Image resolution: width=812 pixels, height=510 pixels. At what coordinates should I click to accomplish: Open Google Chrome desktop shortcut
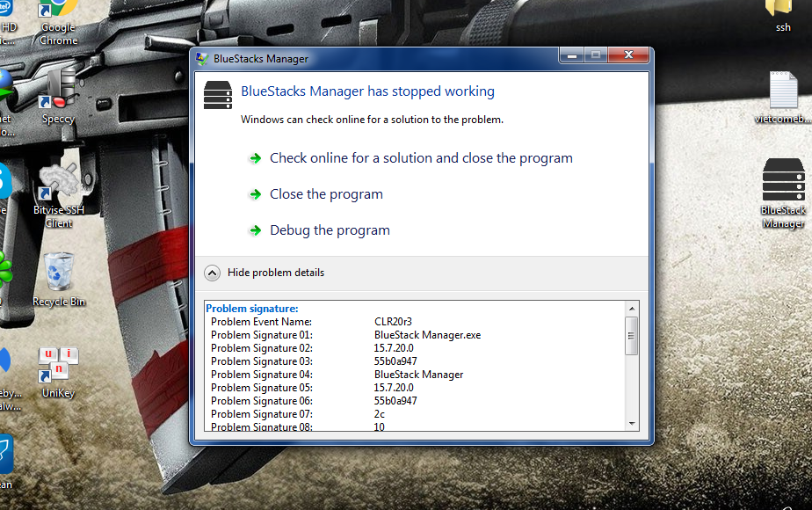coord(59,22)
